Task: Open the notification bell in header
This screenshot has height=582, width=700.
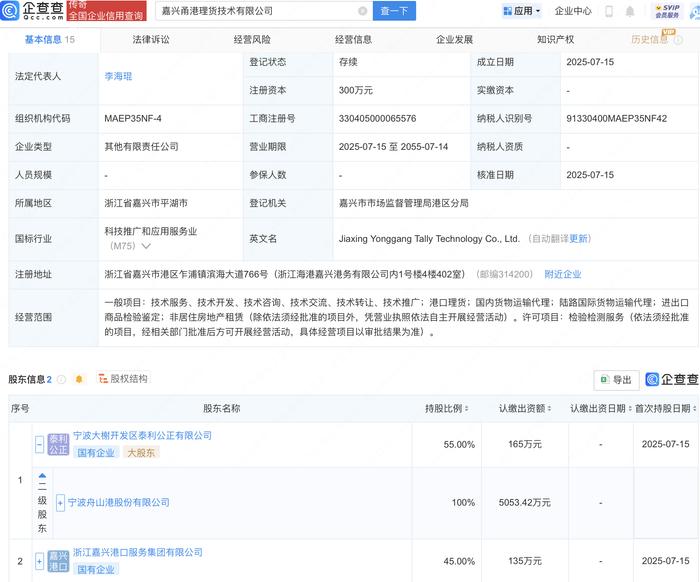Action: coord(629,11)
